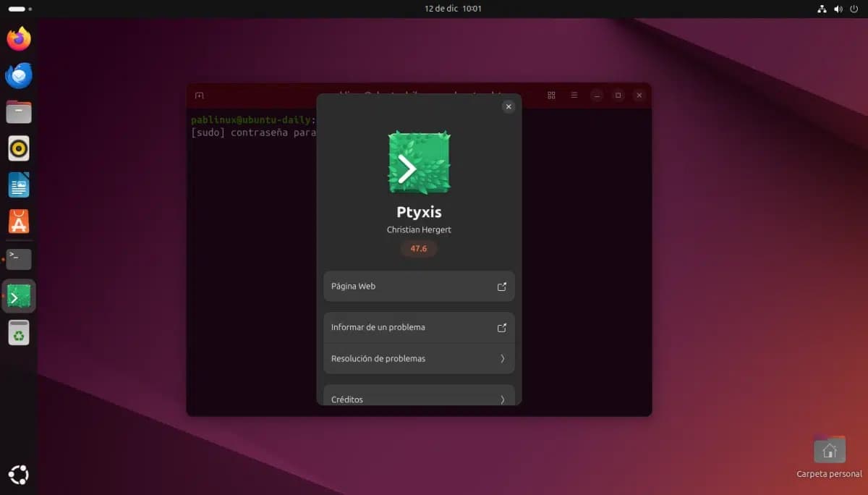Click external link icon beside Página Web

point(502,287)
